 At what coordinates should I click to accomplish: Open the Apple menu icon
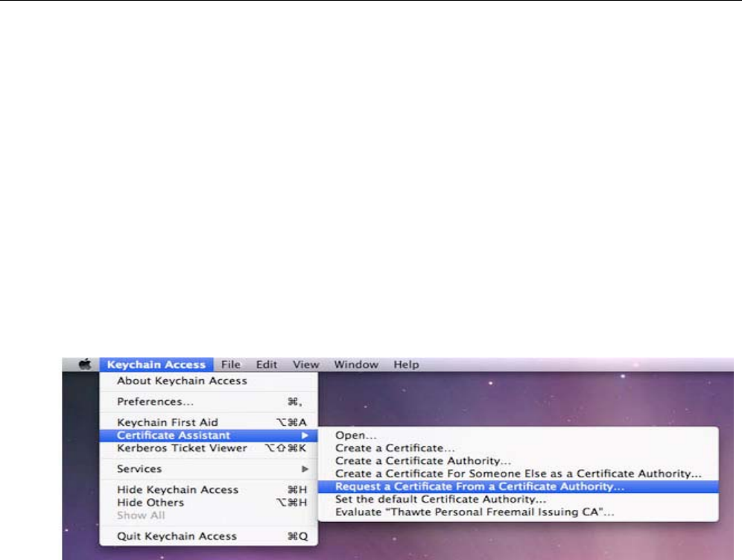click(x=85, y=365)
